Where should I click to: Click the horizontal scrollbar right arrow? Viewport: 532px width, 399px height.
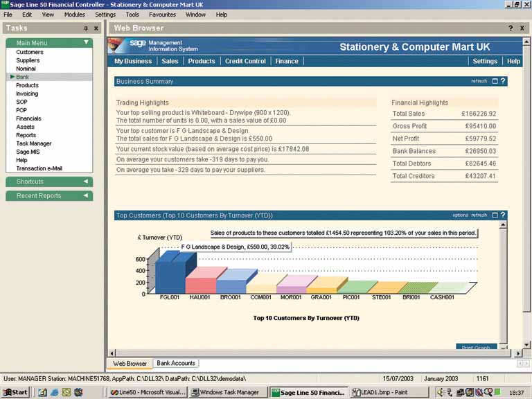pos(517,353)
